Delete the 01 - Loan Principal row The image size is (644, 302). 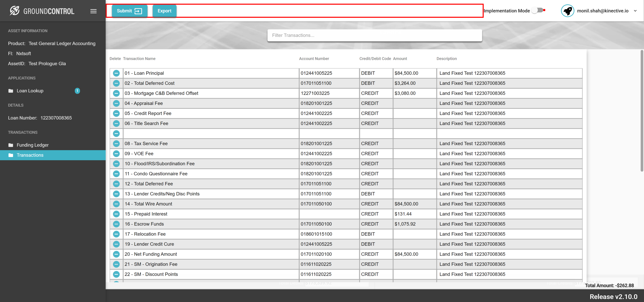tap(116, 73)
